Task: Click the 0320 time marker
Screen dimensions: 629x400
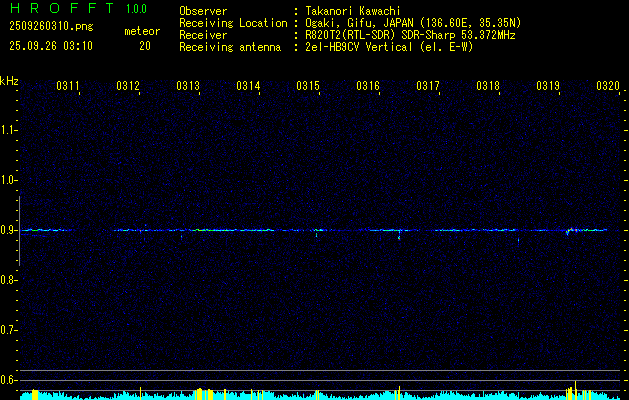Action: point(608,85)
